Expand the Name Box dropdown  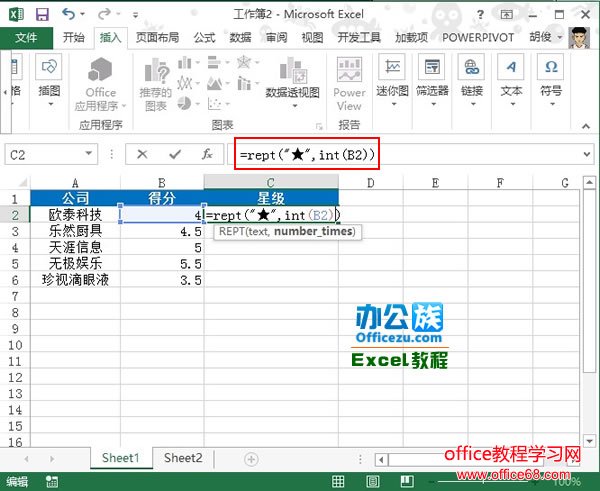point(89,154)
